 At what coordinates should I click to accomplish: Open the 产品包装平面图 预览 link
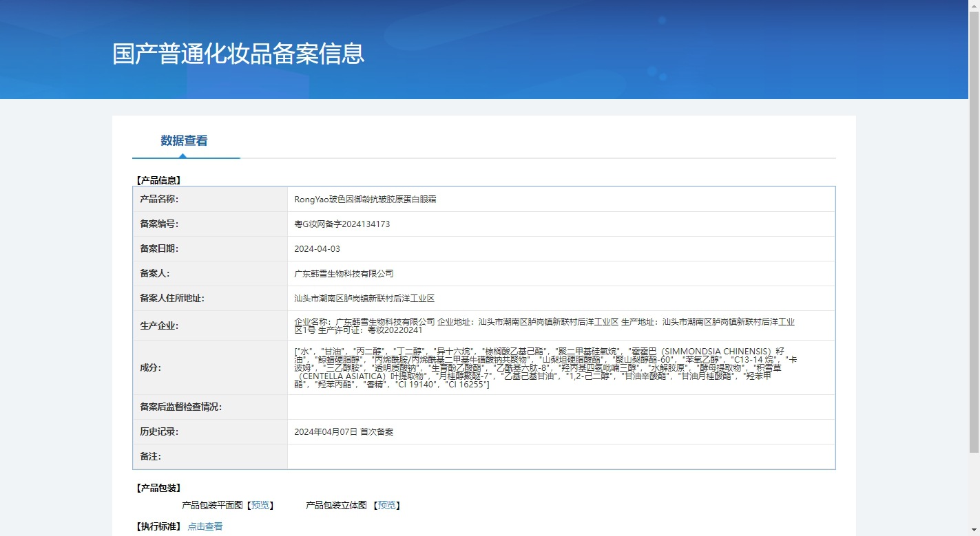click(260, 505)
